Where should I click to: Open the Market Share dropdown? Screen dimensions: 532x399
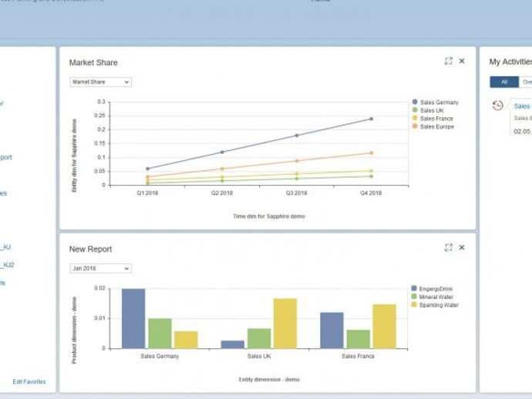coord(100,82)
